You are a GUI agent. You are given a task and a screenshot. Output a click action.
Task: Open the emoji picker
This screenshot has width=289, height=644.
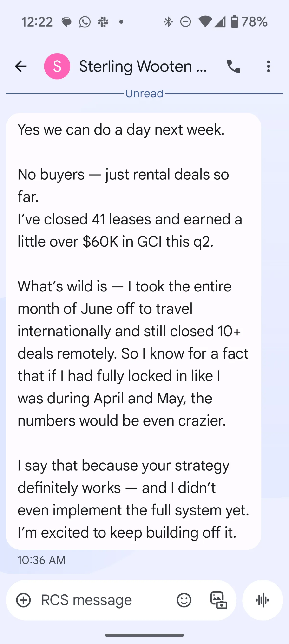(184, 600)
